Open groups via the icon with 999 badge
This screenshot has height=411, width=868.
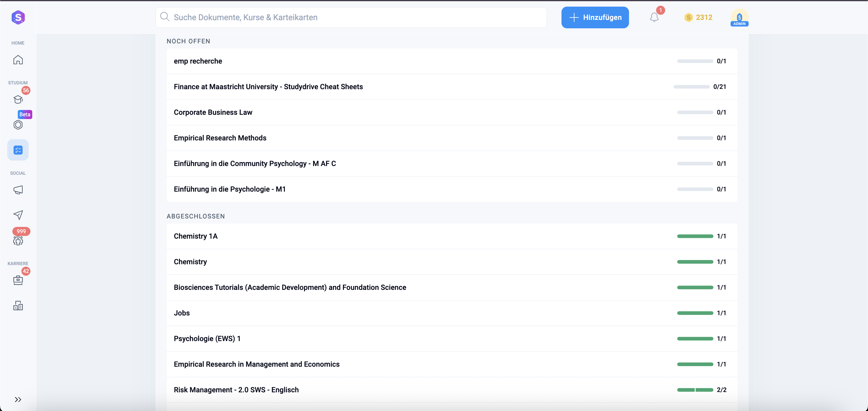(x=18, y=240)
